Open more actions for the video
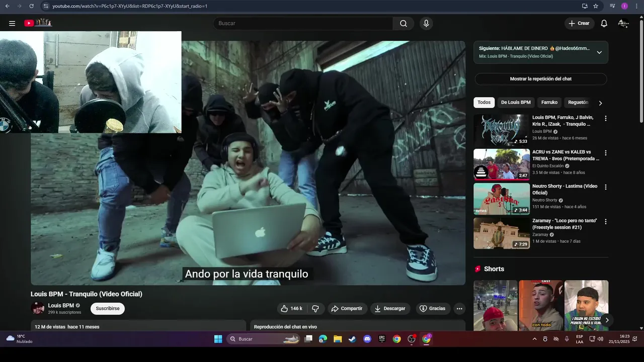Screen dimensions: 644x362 pyautogui.click(x=459, y=308)
